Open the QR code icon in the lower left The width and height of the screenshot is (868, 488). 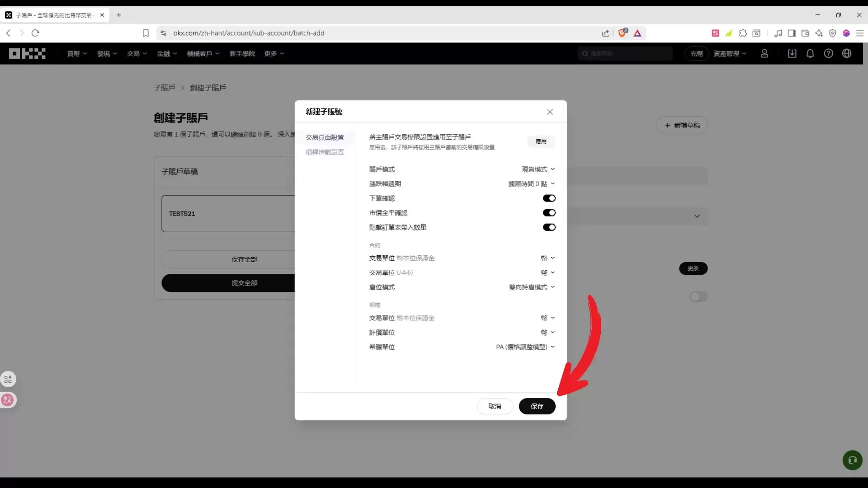click(8, 379)
